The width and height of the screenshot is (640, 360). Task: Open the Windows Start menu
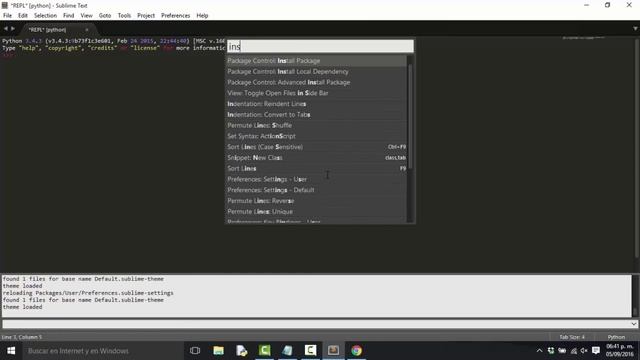point(11,351)
